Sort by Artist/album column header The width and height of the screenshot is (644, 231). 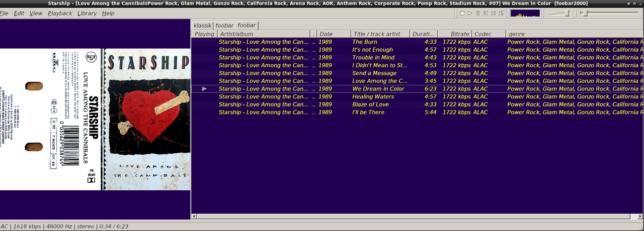(264, 34)
